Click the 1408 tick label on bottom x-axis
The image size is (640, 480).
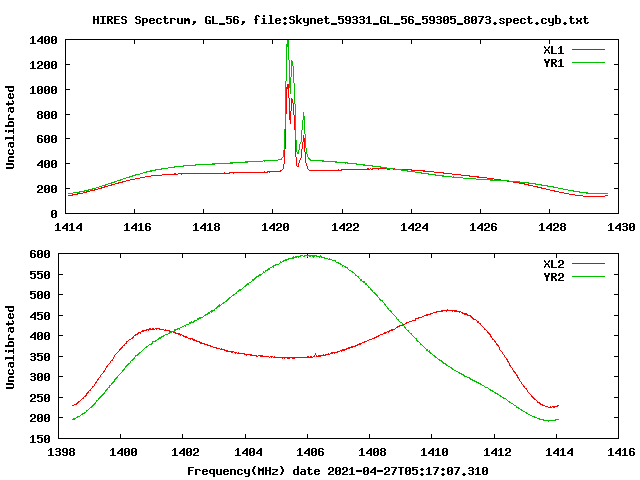372,452
